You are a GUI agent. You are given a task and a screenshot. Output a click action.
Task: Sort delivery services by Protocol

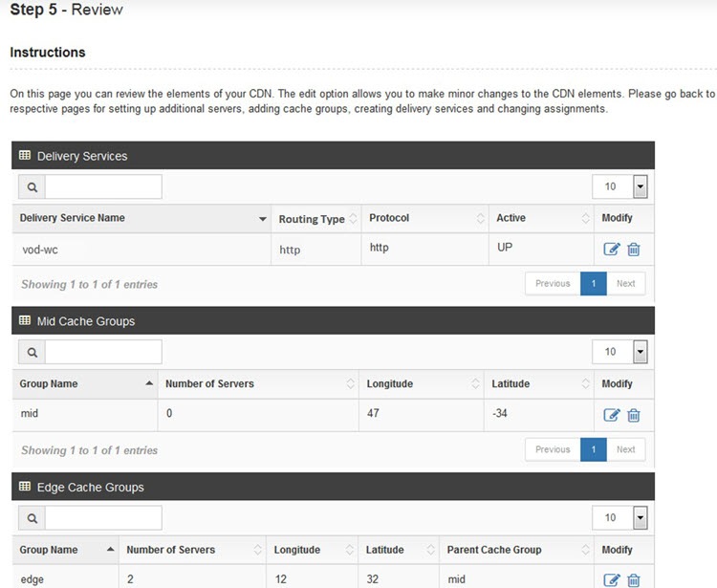coord(425,219)
